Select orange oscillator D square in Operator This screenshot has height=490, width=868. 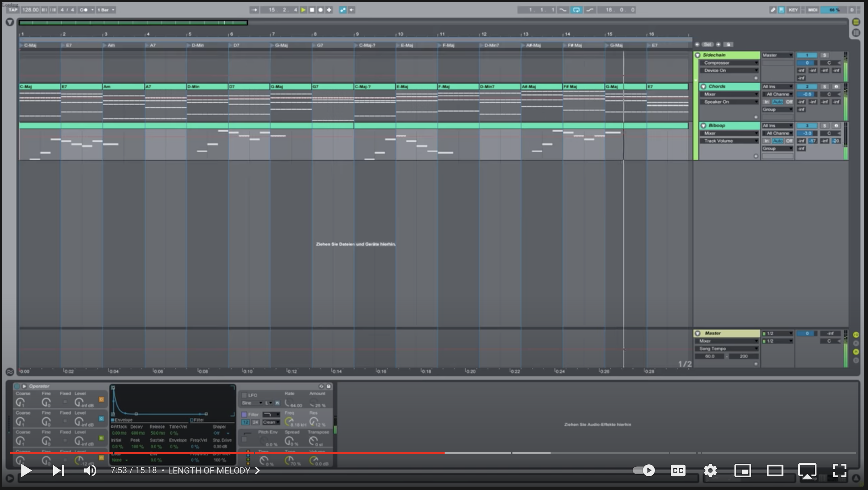pyautogui.click(x=101, y=399)
